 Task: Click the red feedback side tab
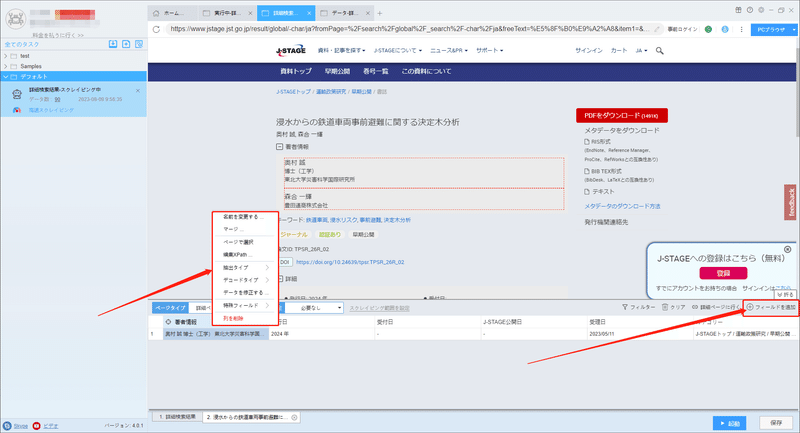click(791, 202)
